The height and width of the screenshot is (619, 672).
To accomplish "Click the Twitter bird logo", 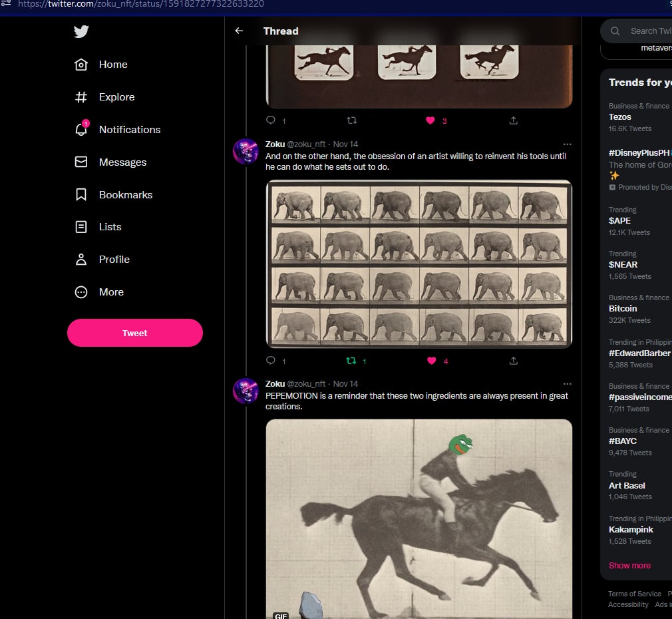I will pyautogui.click(x=81, y=31).
